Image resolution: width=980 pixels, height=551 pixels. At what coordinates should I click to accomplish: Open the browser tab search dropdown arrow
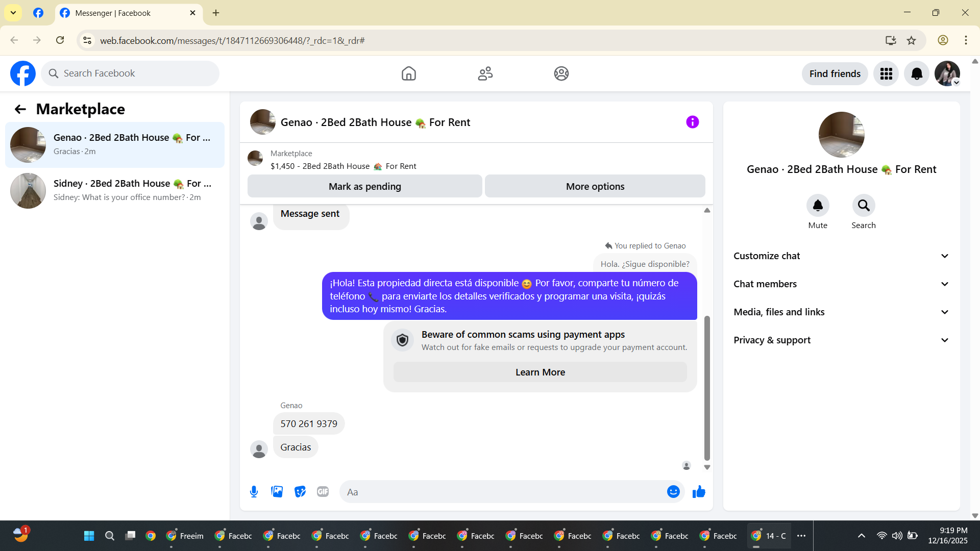coord(13,13)
